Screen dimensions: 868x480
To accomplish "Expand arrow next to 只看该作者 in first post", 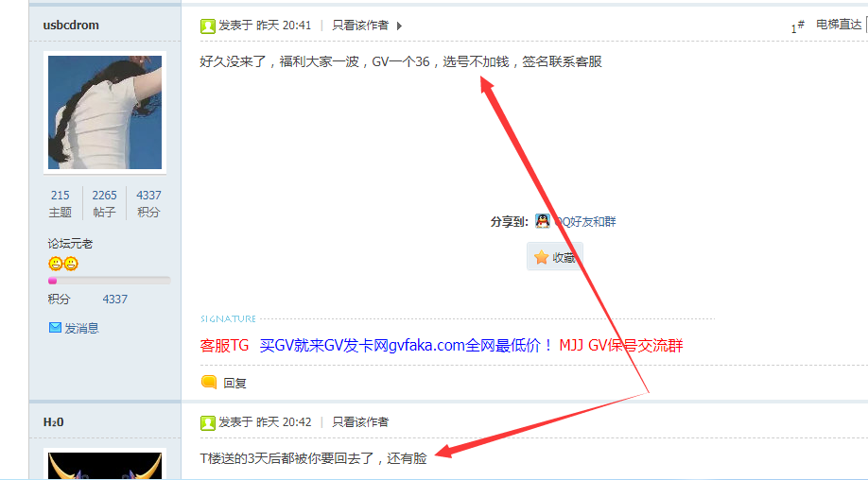I will (399, 26).
